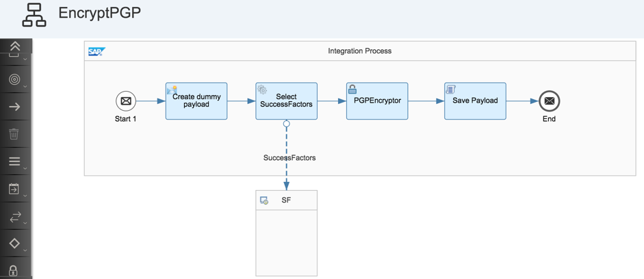Select the SuccessFactors connection label
Viewport: 644px width, 279px height.
pos(289,157)
